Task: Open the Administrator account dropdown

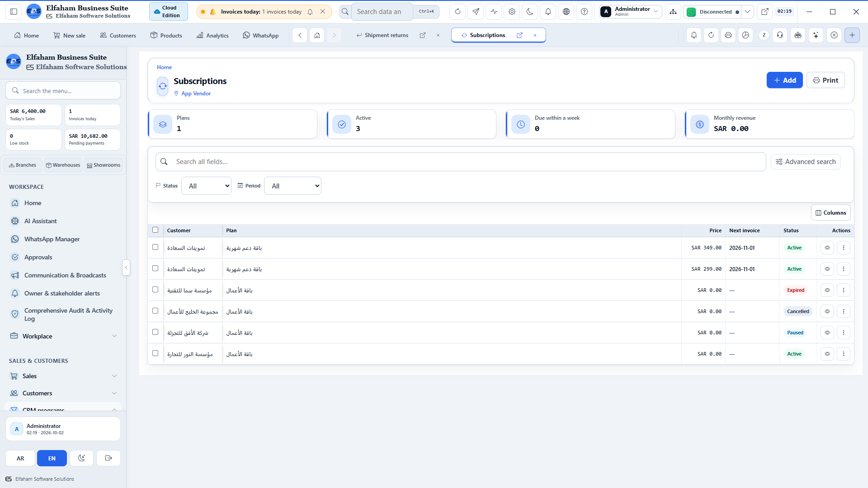Action: 631,12
